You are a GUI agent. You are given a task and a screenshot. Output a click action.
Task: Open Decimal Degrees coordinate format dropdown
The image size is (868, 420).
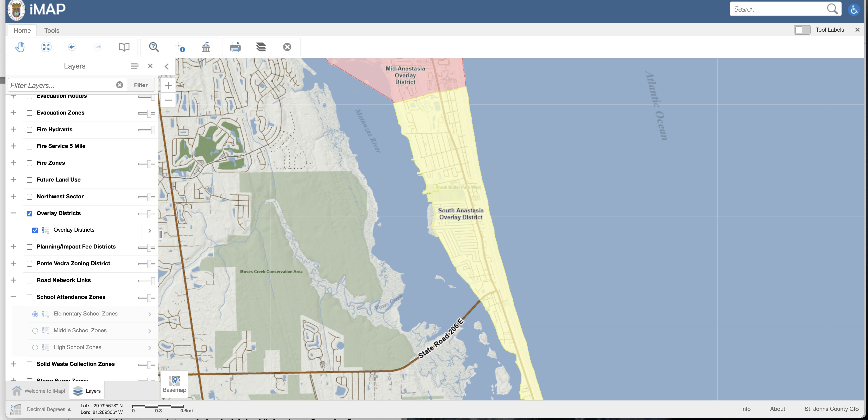pos(49,409)
